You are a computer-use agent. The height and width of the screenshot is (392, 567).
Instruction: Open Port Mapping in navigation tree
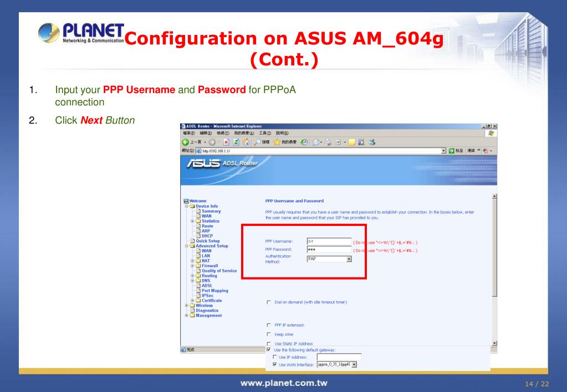(215, 291)
